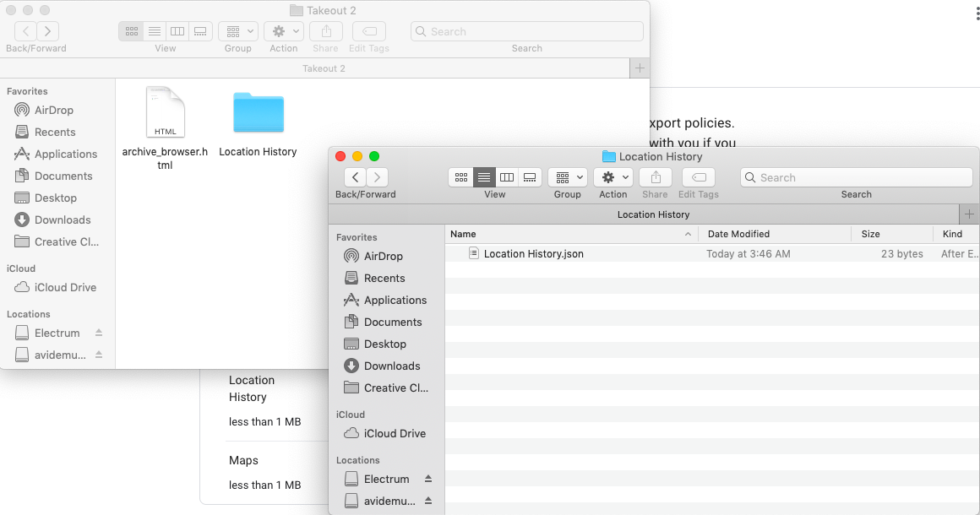Image resolution: width=980 pixels, height=515 pixels.
Task: Select Electrum volume in Takeout 2 sidebar
Action: 49,333
